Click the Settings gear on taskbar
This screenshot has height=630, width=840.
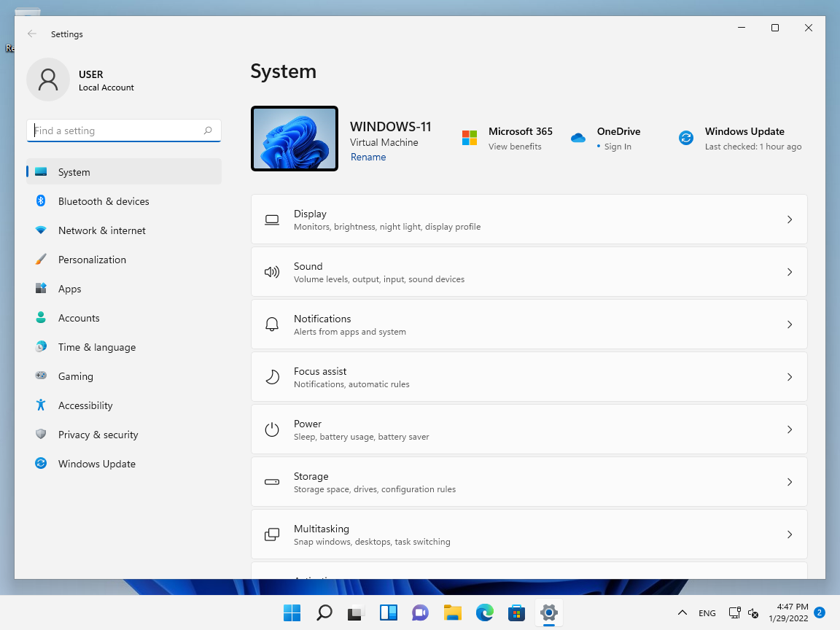(x=549, y=612)
